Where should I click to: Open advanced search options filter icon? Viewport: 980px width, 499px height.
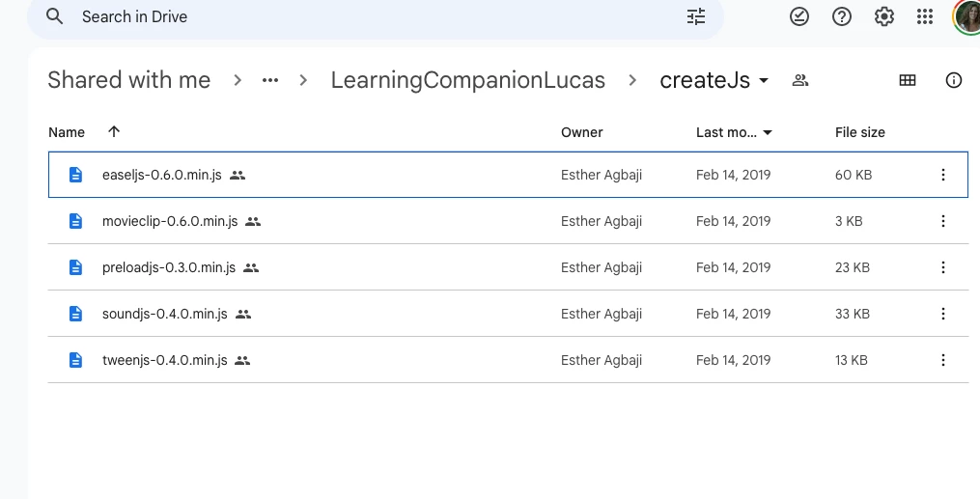coord(696,16)
